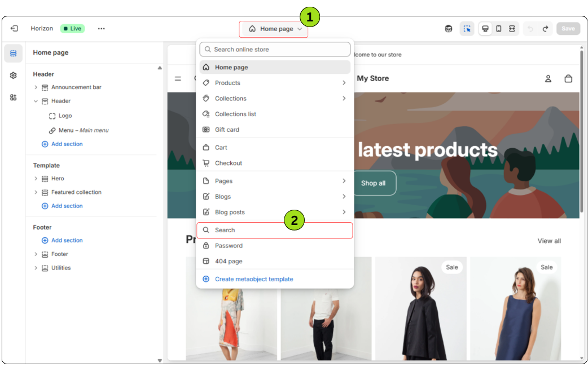Image resolution: width=588 pixels, height=367 pixels.
Task: Click the account icon in store preview
Action: click(x=548, y=79)
